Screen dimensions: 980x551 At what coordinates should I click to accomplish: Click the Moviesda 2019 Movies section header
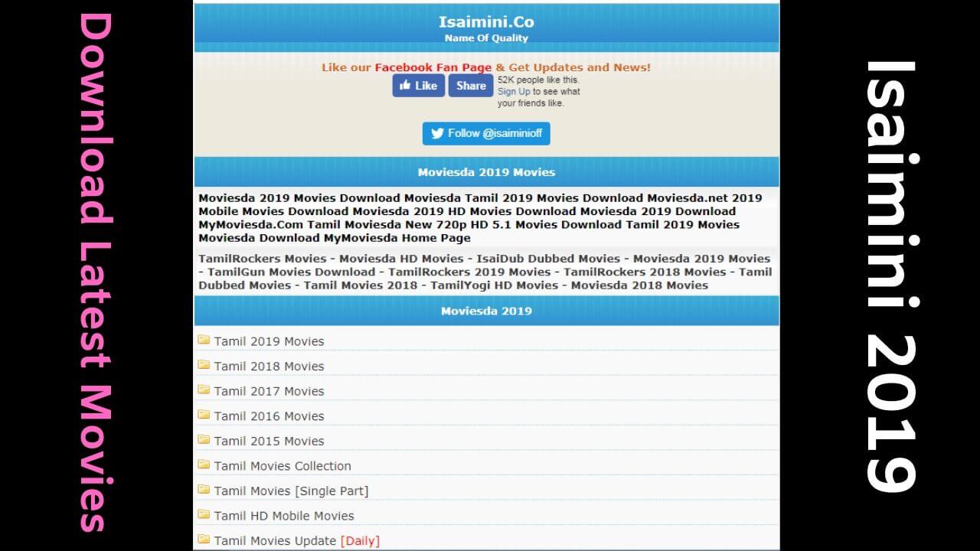click(x=486, y=172)
